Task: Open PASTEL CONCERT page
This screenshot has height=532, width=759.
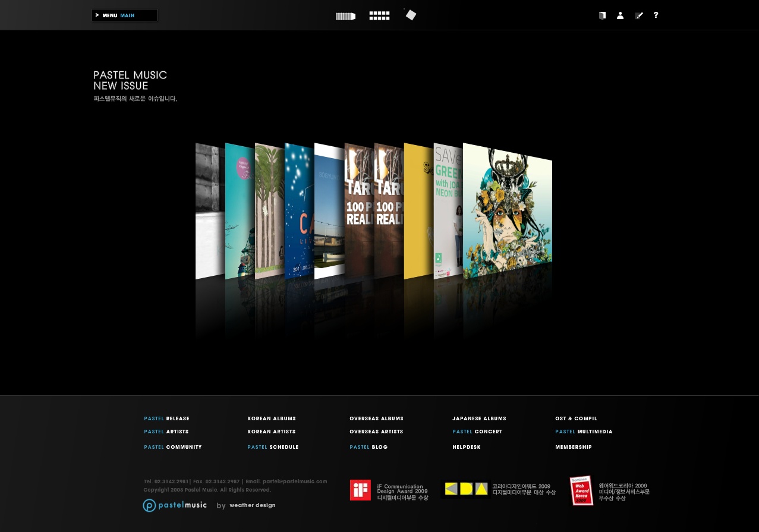Action: tap(477, 432)
